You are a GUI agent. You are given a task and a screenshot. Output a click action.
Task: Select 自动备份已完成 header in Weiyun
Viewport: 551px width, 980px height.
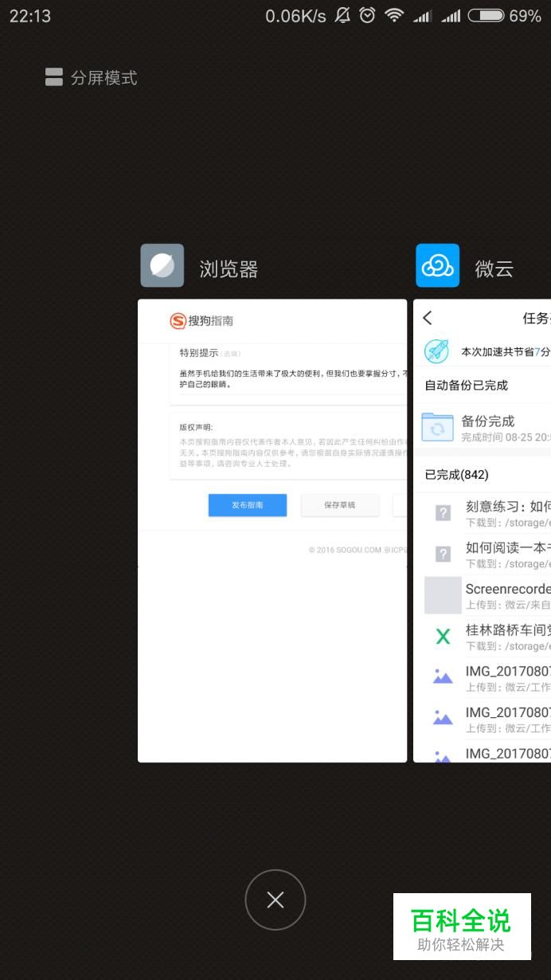click(466, 385)
